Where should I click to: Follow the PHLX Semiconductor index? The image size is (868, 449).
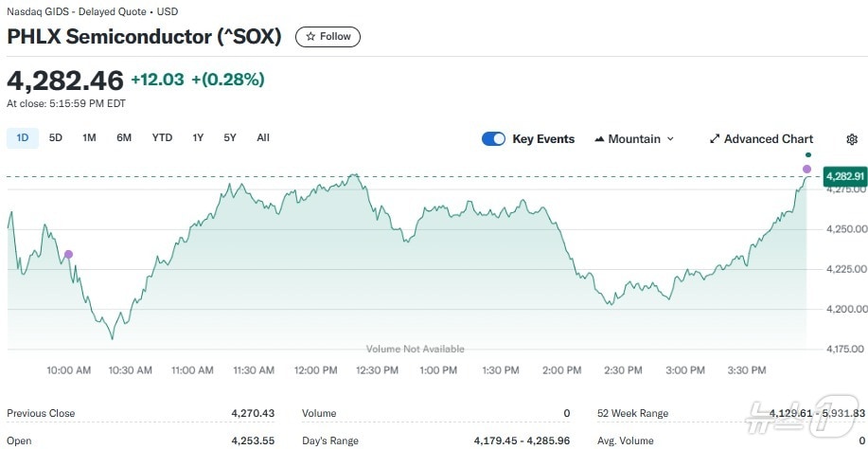point(328,37)
